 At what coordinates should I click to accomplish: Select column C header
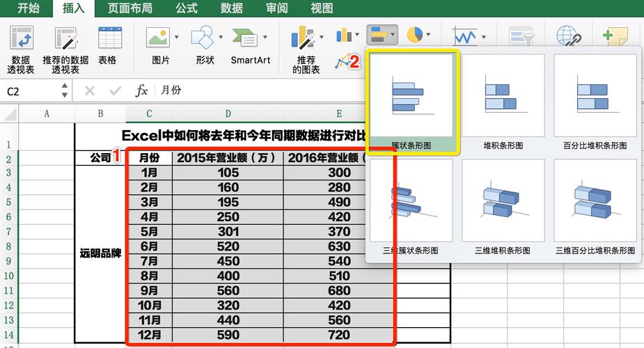click(149, 113)
